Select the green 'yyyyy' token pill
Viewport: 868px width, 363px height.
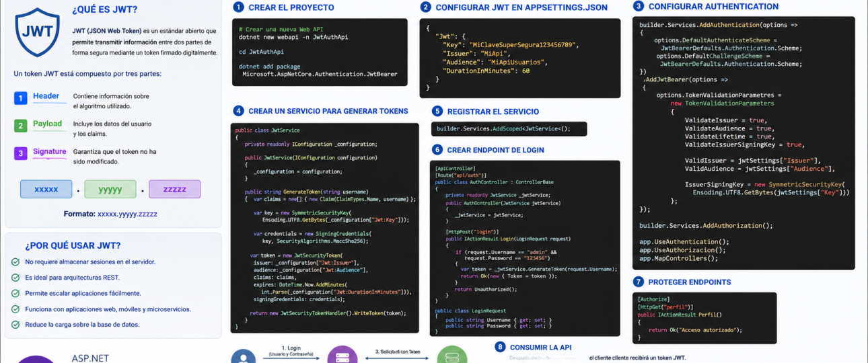pyautogui.click(x=110, y=189)
